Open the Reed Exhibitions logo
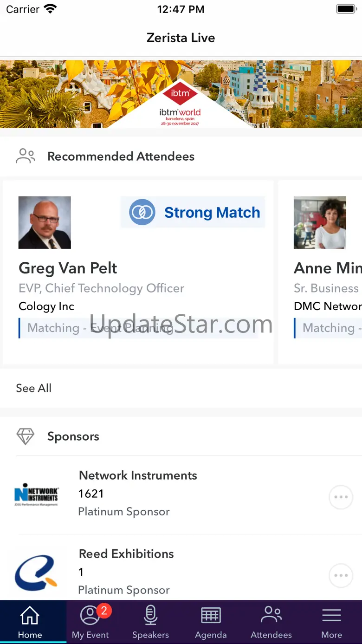Screen dimensions: 362x644 [36, 572]
